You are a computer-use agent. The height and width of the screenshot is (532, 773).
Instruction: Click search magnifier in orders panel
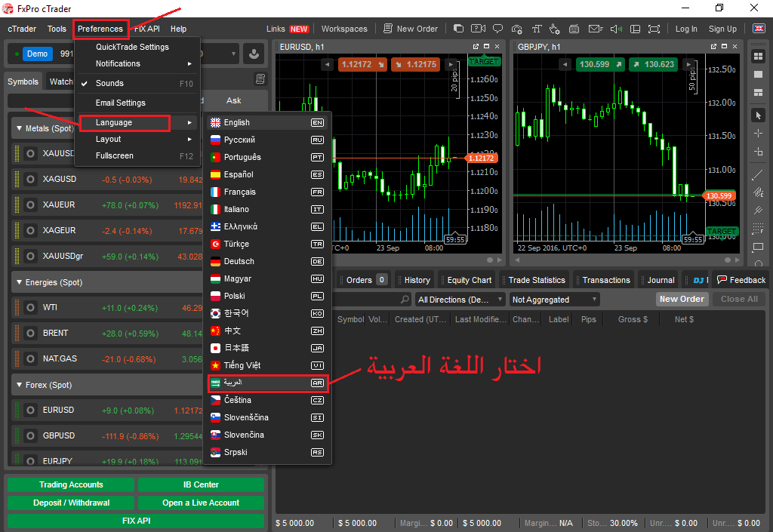point(405,300)
